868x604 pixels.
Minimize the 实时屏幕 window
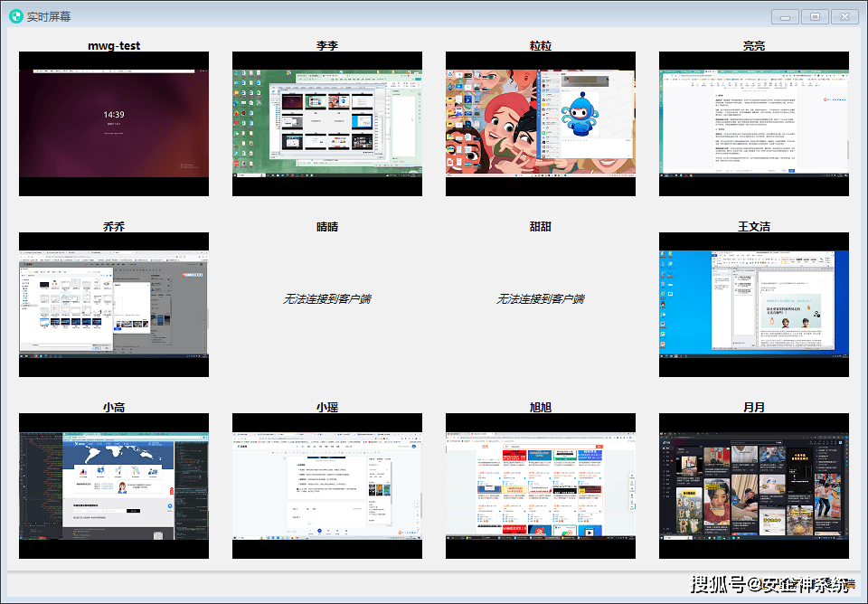click(785, 17)
